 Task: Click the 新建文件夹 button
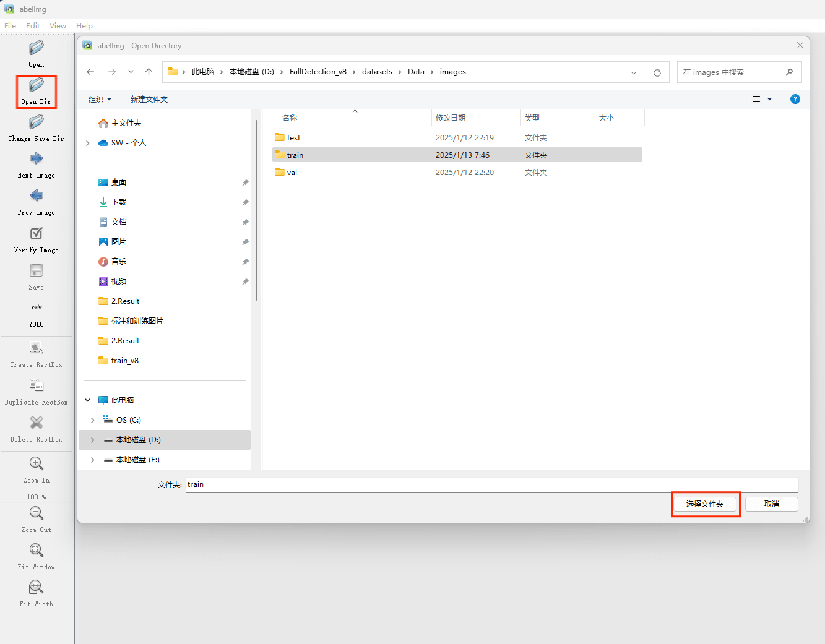point(149,99)
